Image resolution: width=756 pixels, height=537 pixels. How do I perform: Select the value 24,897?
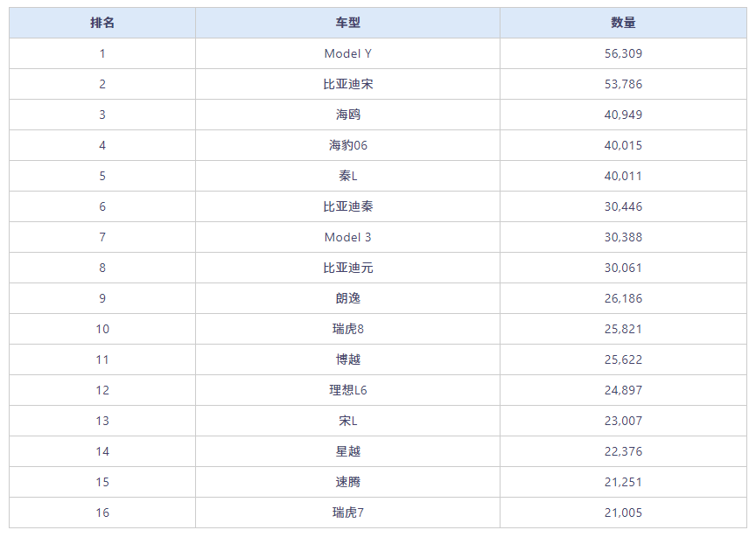623,390
